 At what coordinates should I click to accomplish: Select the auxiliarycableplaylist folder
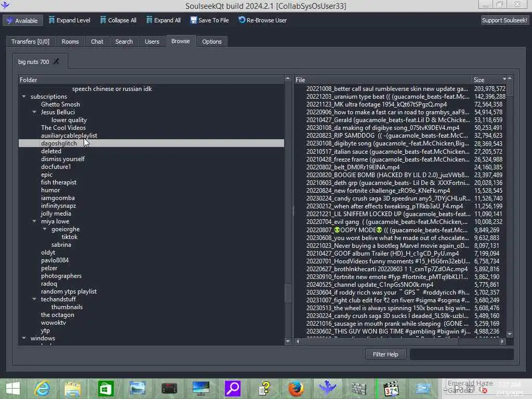(69, 136)
